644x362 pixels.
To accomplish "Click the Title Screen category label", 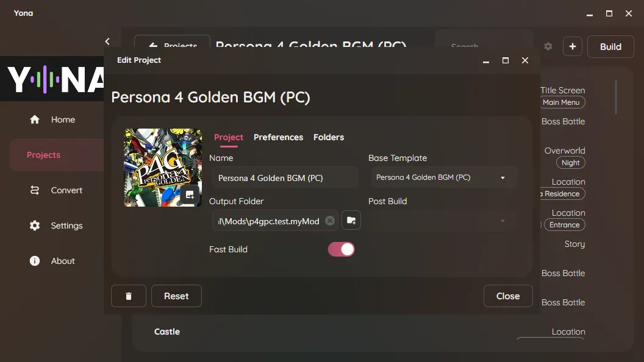I will click(x=563, y=90).
